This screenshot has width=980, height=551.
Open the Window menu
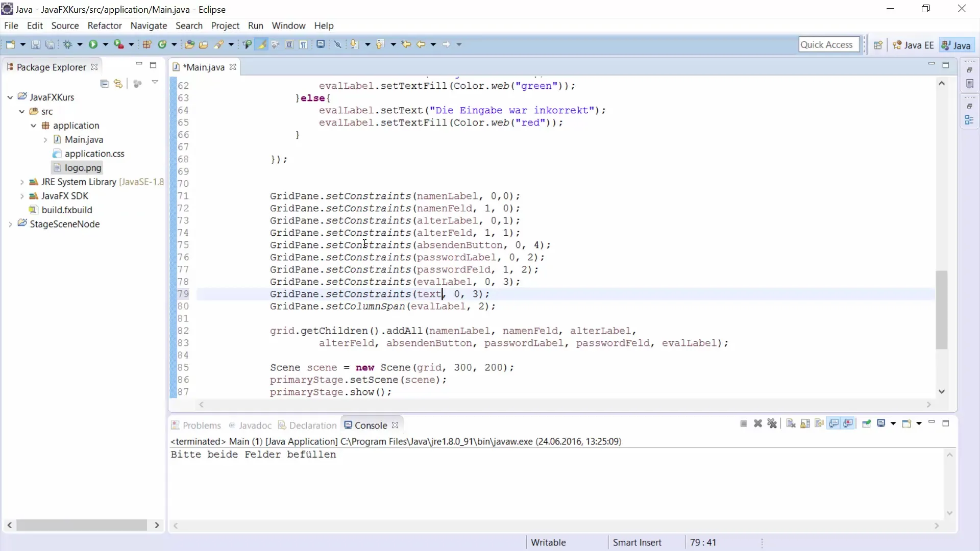[x=288, y=26]
